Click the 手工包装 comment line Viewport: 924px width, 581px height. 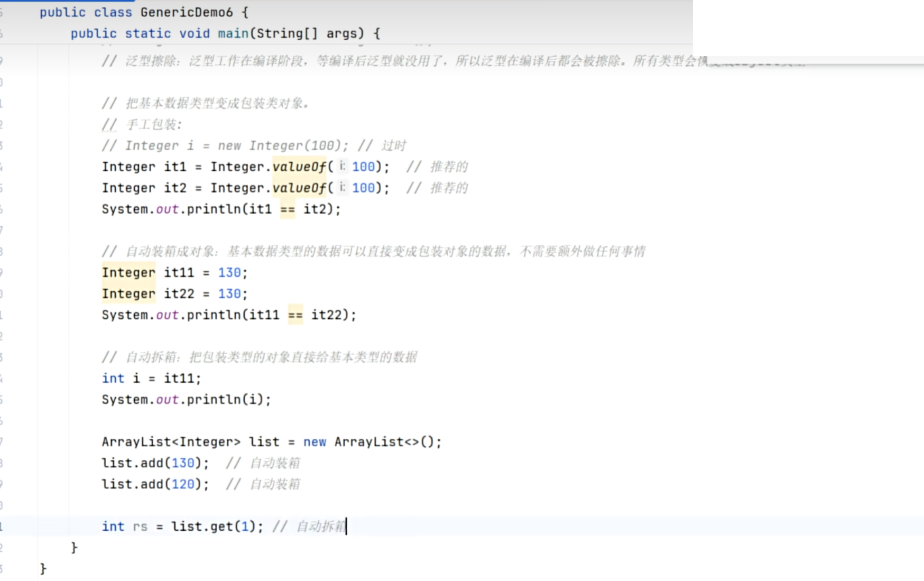click(x=142, y=125)
